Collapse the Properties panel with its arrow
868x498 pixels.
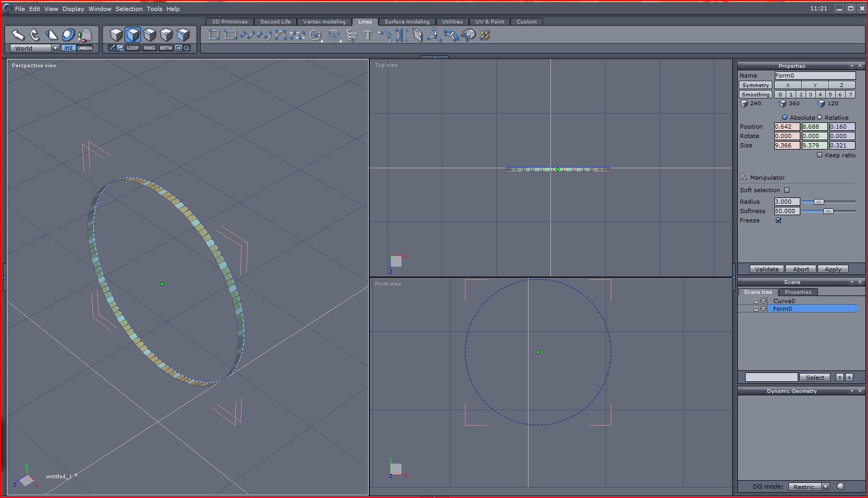(x=852, y=66)
